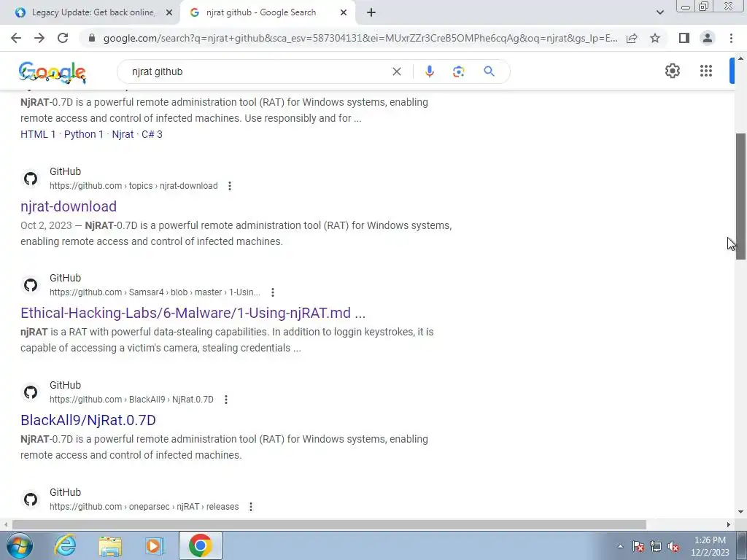Follow the Python 1 sub-link
This screenshot has width=747, height=560.
(84, 134)
